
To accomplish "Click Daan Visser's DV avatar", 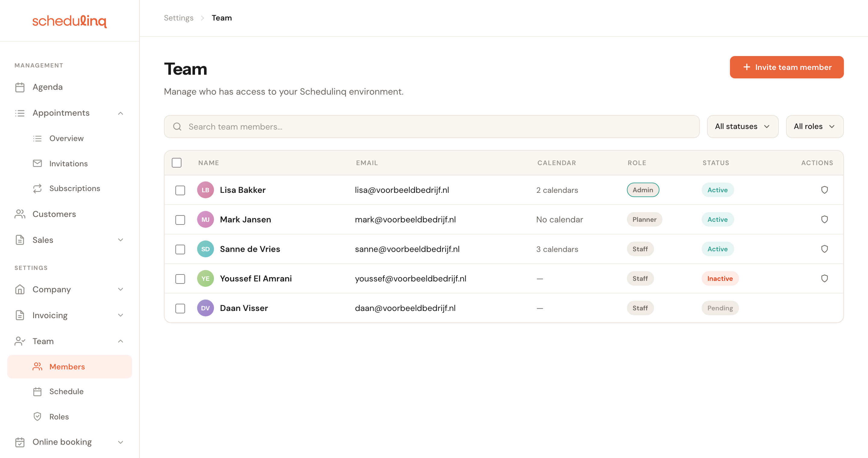I will (x=205, y=308).
